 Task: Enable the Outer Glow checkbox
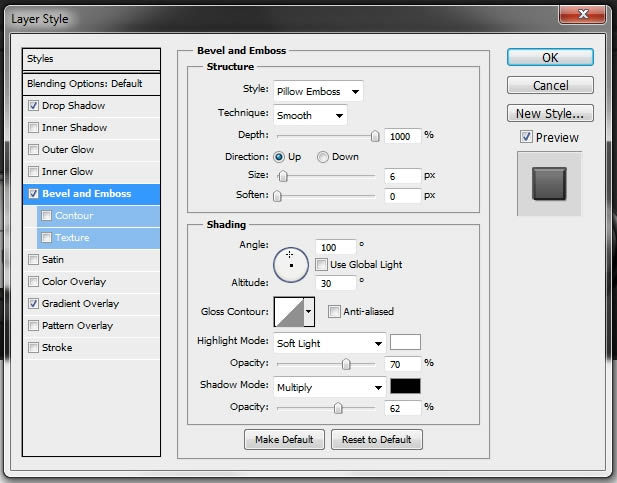tap(33, 150)
